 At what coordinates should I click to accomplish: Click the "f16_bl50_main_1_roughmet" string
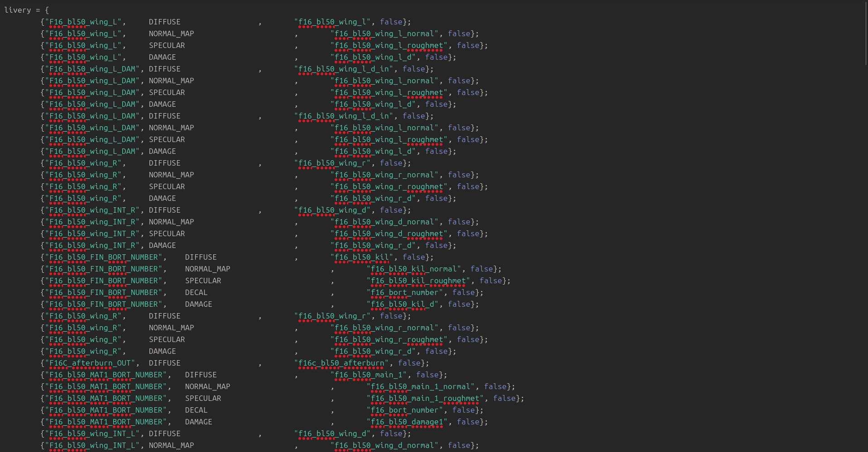(x=425, y=398)
